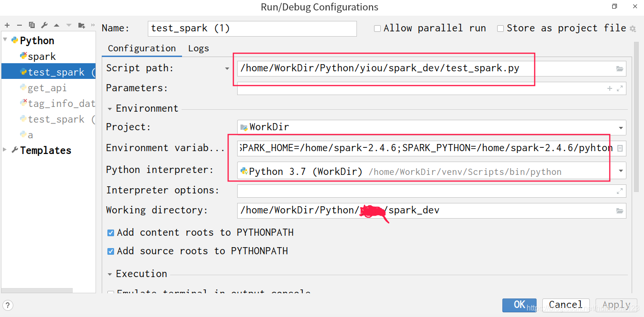The width and height of the screenshot is (644, 317).
Task: Collapse the Execution section
Action: tap(110, 274)
